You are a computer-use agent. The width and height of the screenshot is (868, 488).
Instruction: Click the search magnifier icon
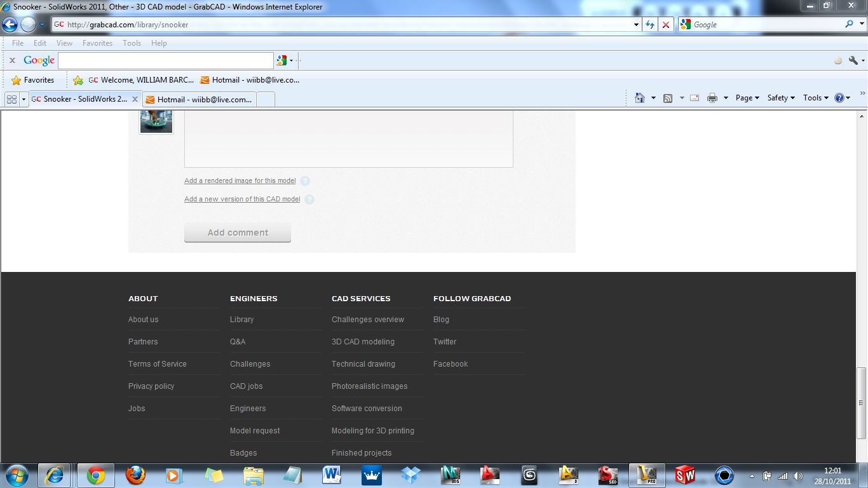(850, 24)
